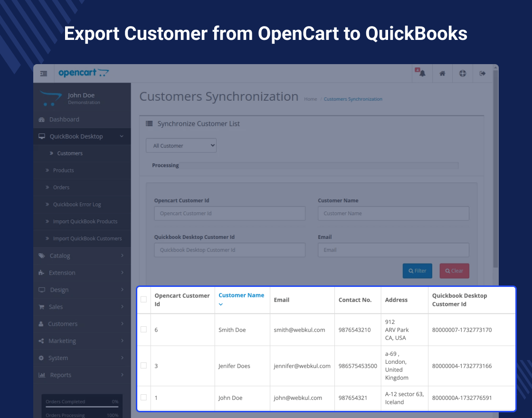This screenshot has width=532, height=418.
Task: Click the list icon beside Synchronize Customer List
Action: [x=149, y=123]
